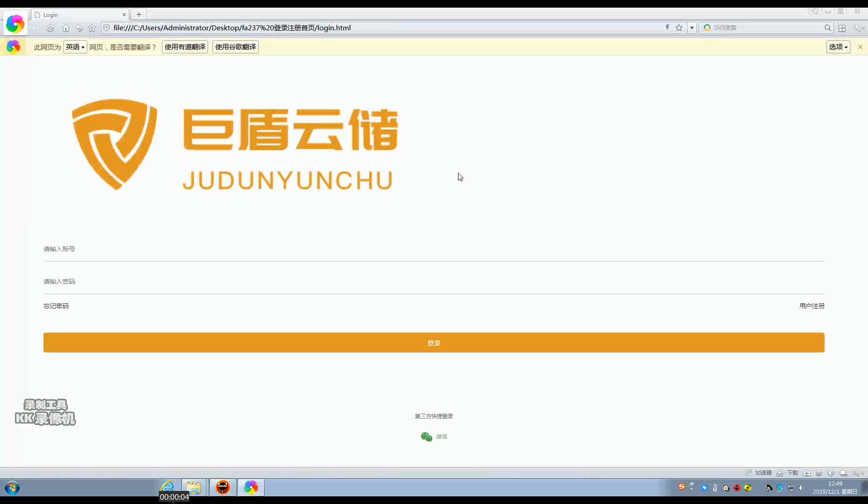Viewport: 868px width, 504px height.
Task: Open a new tab with plus button
Action: pyautogui.click(x=139, y=15)
